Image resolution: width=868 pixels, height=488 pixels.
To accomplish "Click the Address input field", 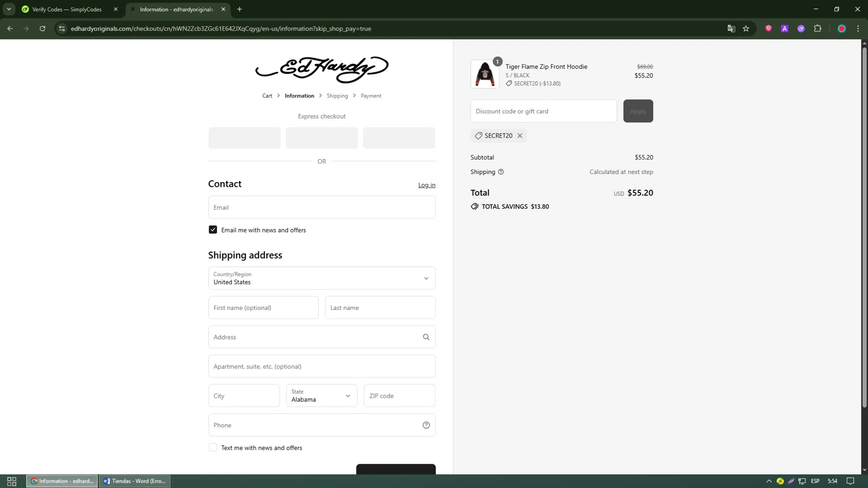I will pyautogui.click(x=322, y=337).
